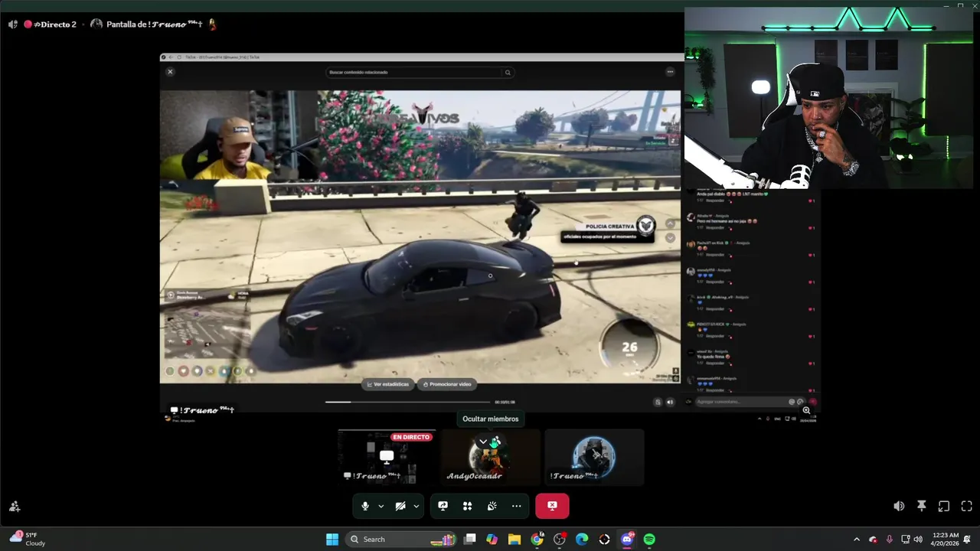980x551 pixels.
Task: Show hidden system tray icons chevron
Action: pos(857,540)
